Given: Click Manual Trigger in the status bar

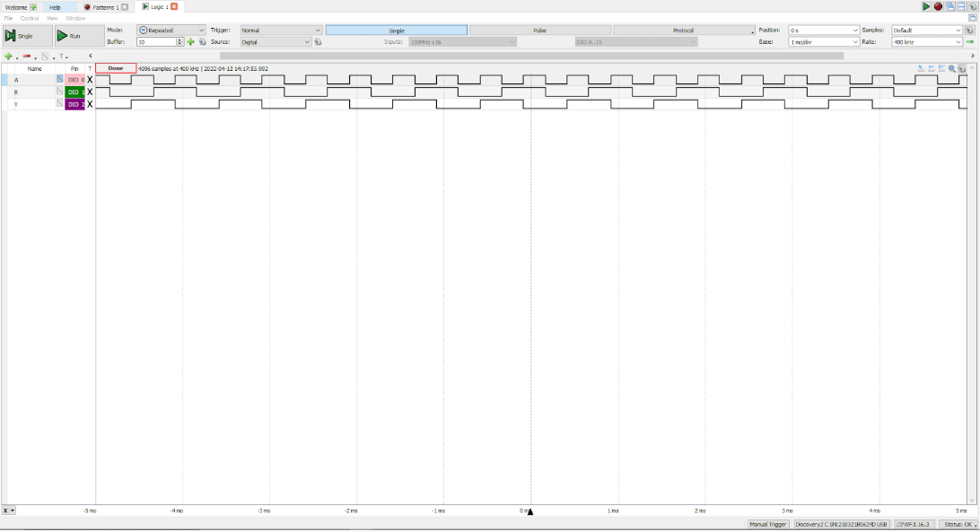Looking at the screenshot, I should point(771,525).
